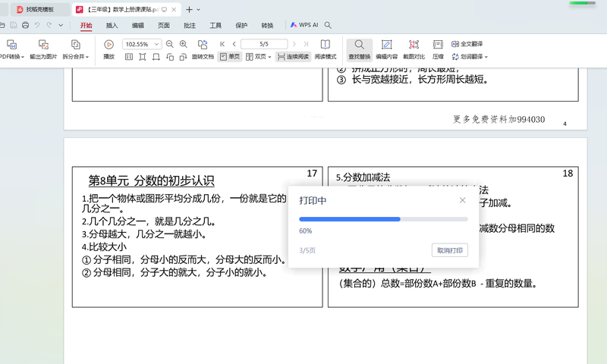Click the 输出为图片 export as image icon
Viewport: 607px width, 364px height.
tap(43, 49)
